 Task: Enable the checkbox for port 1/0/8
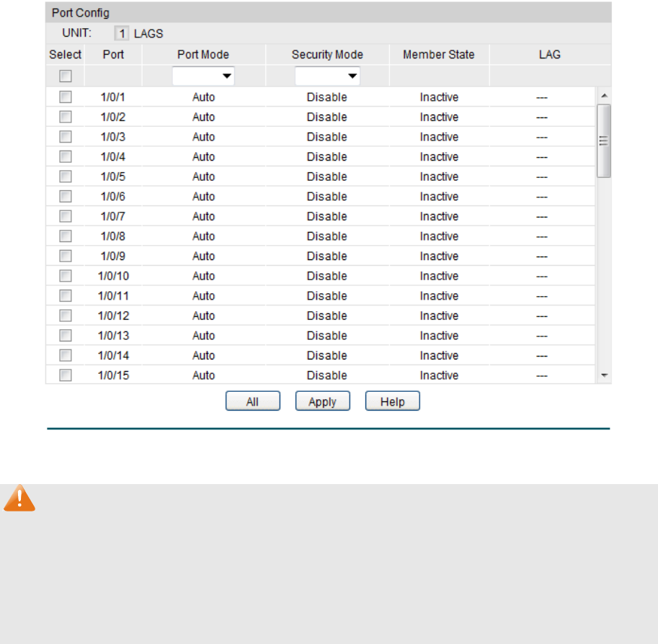click(x=66, y=236)
